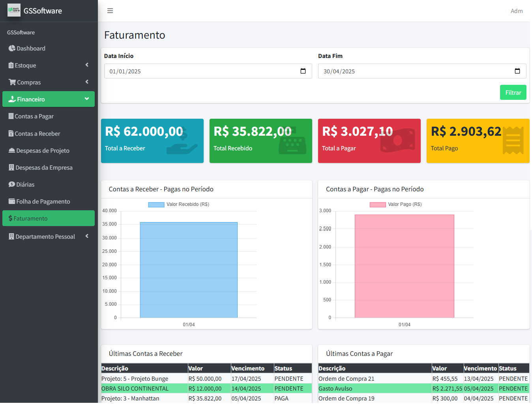Click the GSSoftware logo image
532x404 pixels.
pos(14,10)
